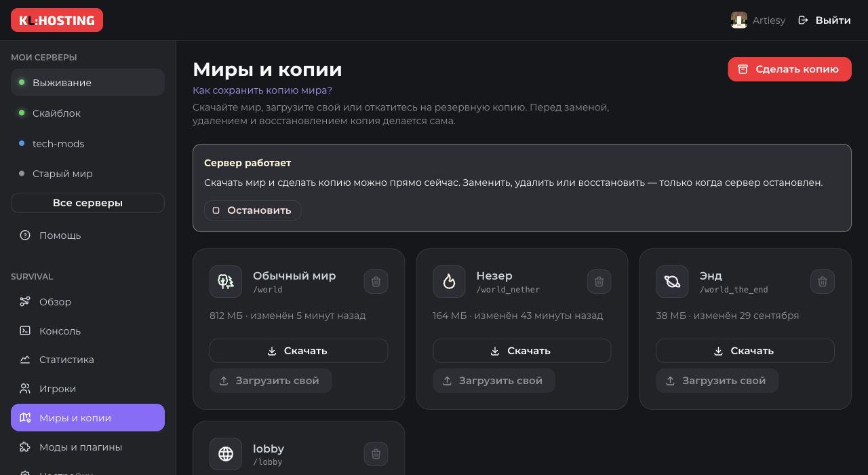Click the Остановить server button

(252, 210)
